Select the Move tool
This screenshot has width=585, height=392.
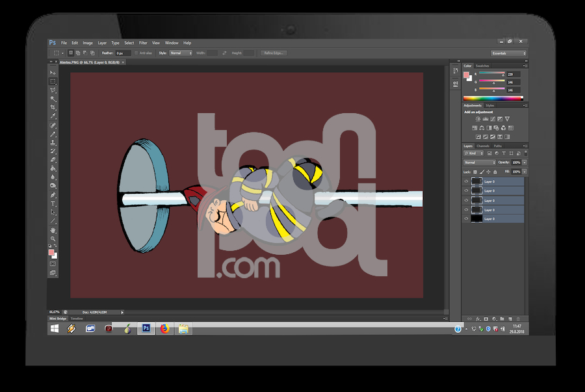(53, 73)
